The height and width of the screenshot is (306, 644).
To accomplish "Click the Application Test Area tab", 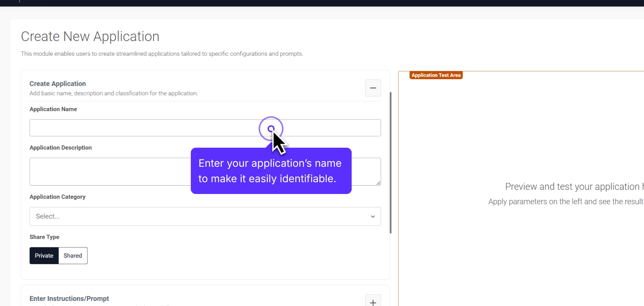I will tap(436, 75).
